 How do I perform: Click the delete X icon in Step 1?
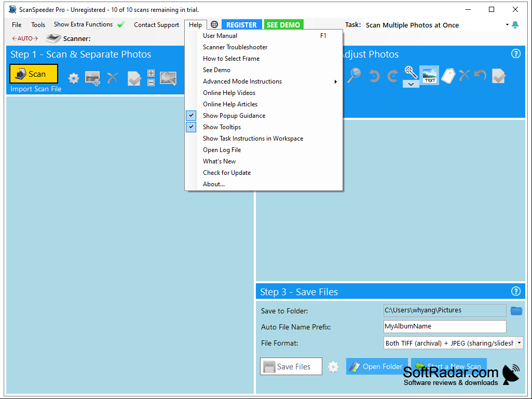[x=113, y=78]
